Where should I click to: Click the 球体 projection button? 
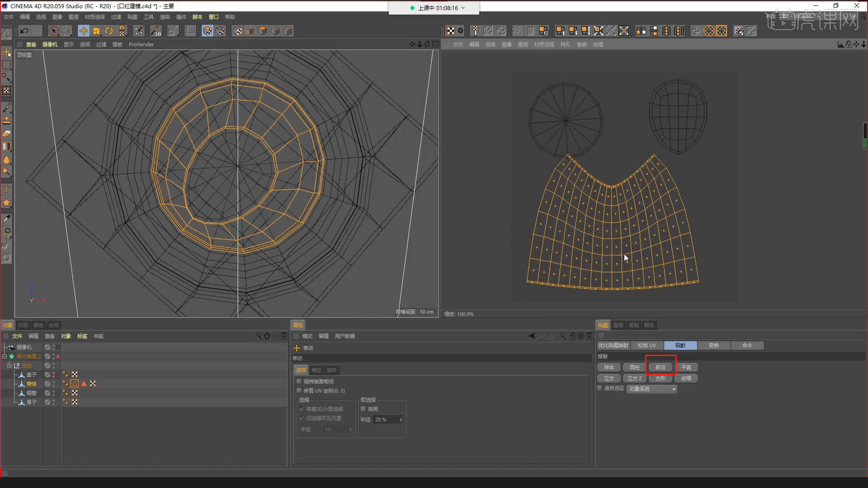tap(609, 367)
